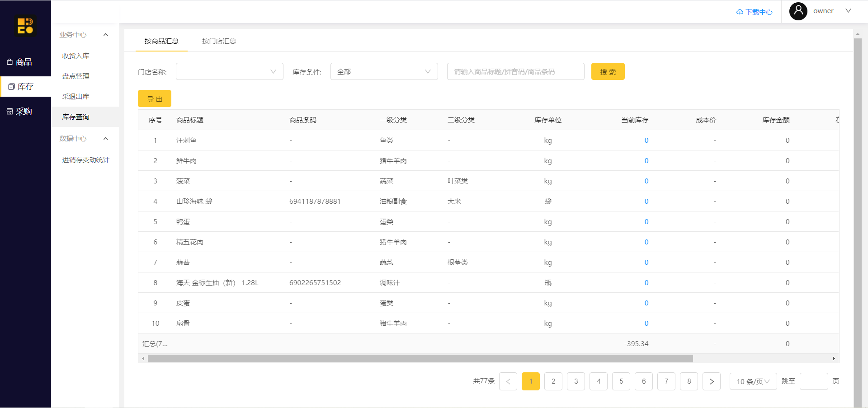Click 扇骨 current stock value 0
The image size is (868, 408).
646,324
